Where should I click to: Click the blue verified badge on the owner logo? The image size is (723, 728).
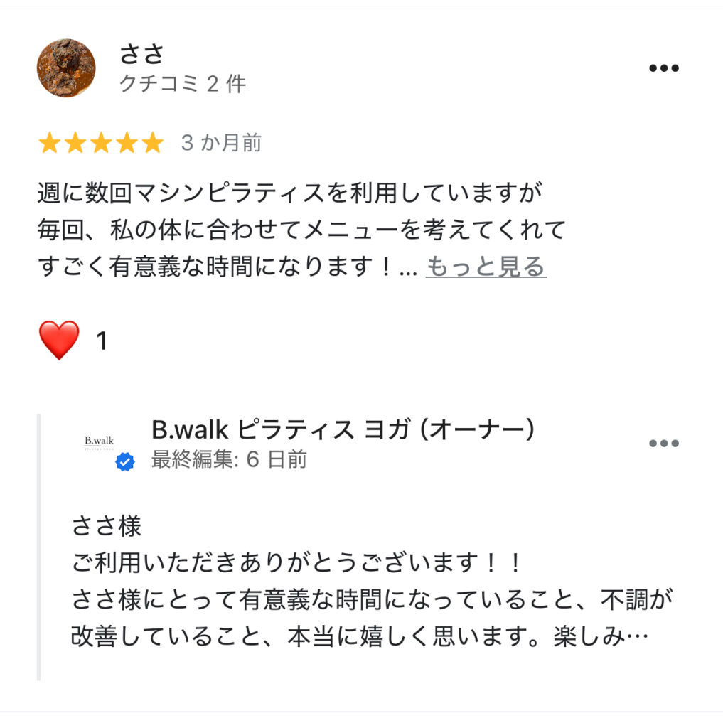(x=125, y=463)
